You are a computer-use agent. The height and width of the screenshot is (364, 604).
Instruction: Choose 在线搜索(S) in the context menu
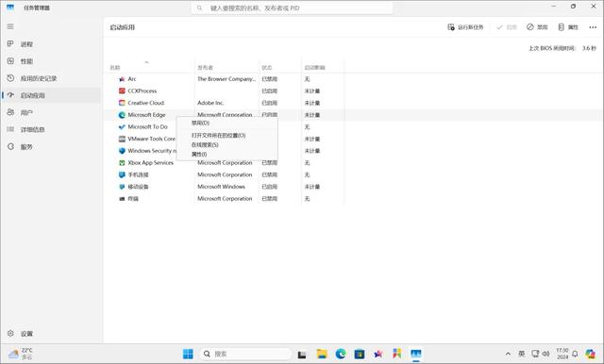(226, 144)
